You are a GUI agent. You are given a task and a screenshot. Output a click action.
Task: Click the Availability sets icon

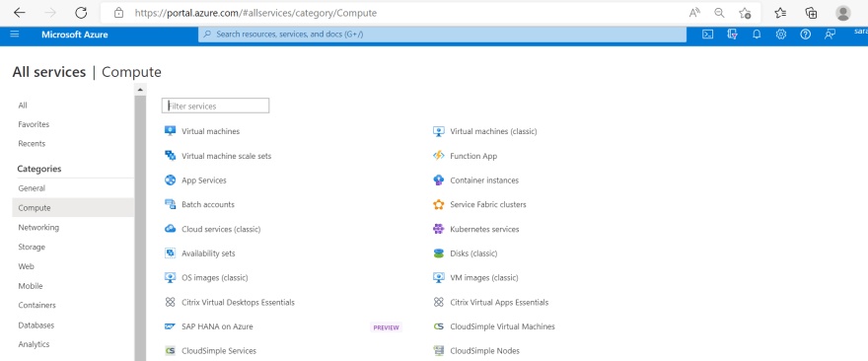click(170, 253)
